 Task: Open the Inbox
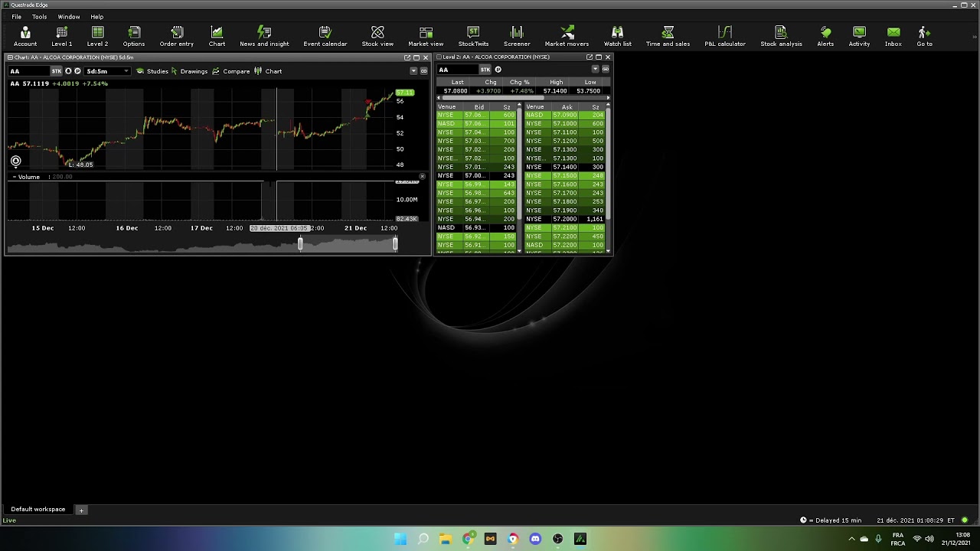coord(893,36)
